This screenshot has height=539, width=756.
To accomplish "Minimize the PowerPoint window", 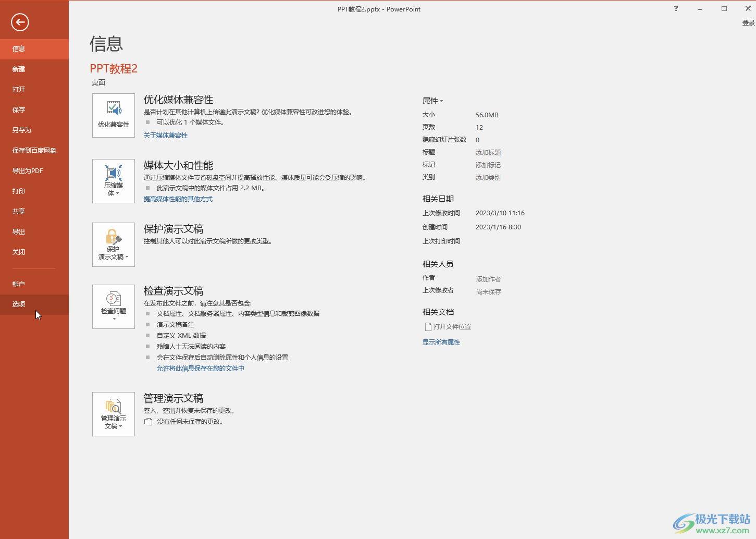I will [700, 8].
